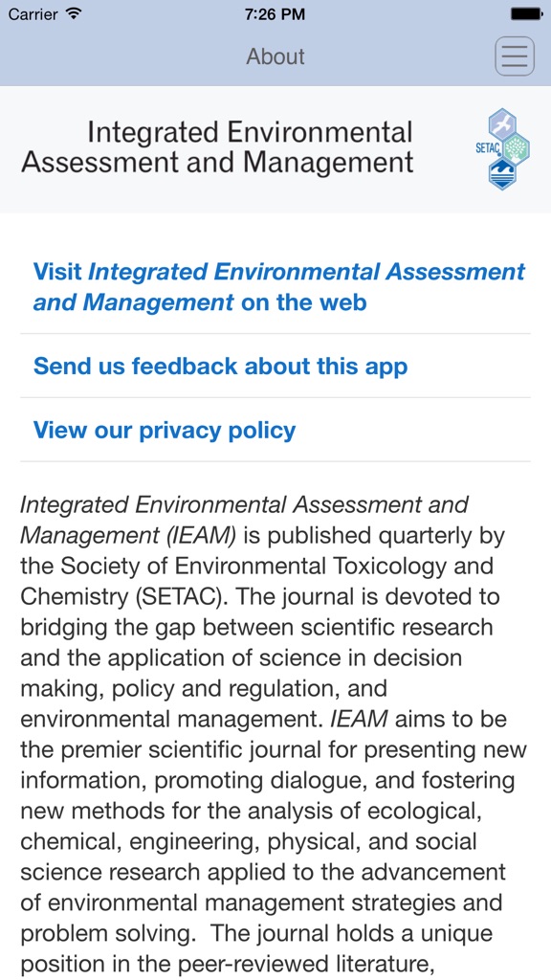Visit Integrated Environmental Assessment and Management website link
Screen dimensions: 551x980
tap(275, 286)
